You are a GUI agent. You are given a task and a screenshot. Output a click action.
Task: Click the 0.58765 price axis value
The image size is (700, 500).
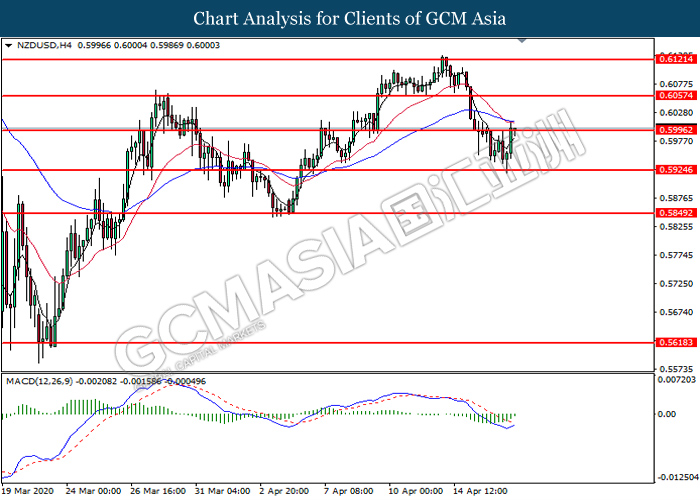[x=677, y=198]
